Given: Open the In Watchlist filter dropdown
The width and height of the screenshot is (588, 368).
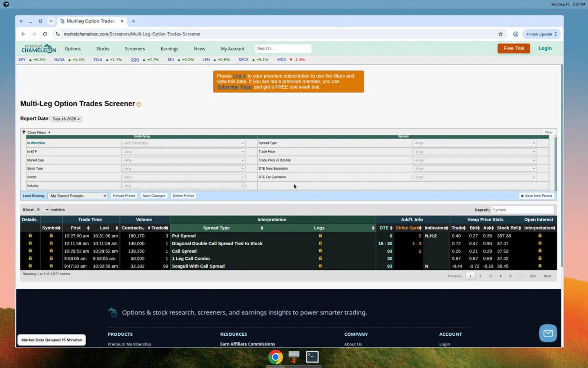Looking at the screenshot, I should pyautogui.click(x=183, y=143).
